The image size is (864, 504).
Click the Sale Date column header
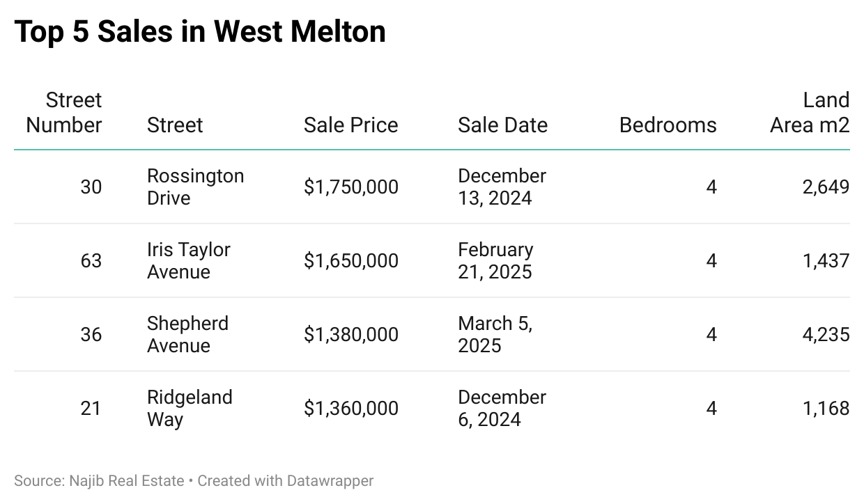click(x=502, y=125)
